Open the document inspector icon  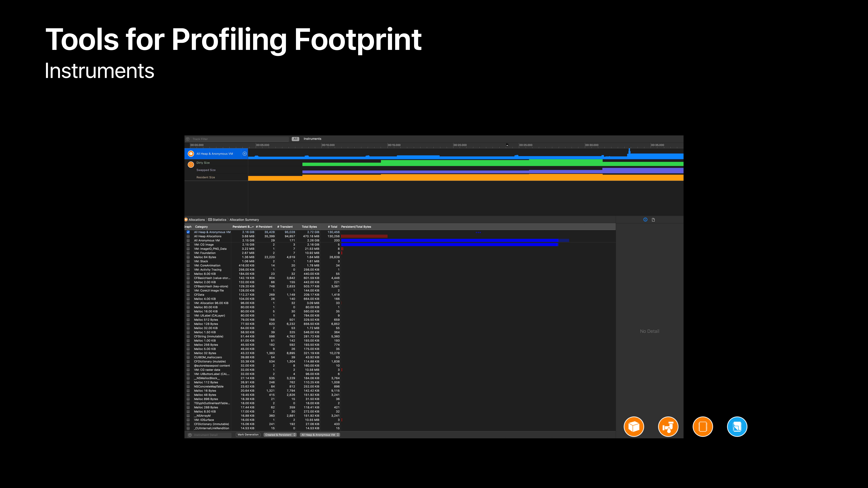coord(653,220)
